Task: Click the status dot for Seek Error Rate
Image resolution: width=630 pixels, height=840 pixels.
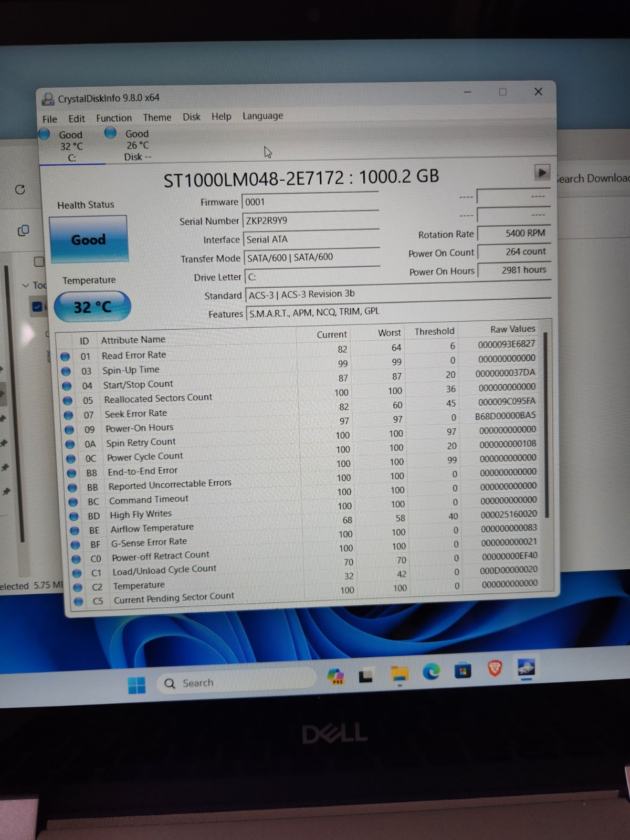Action: (x=68, y=415)
